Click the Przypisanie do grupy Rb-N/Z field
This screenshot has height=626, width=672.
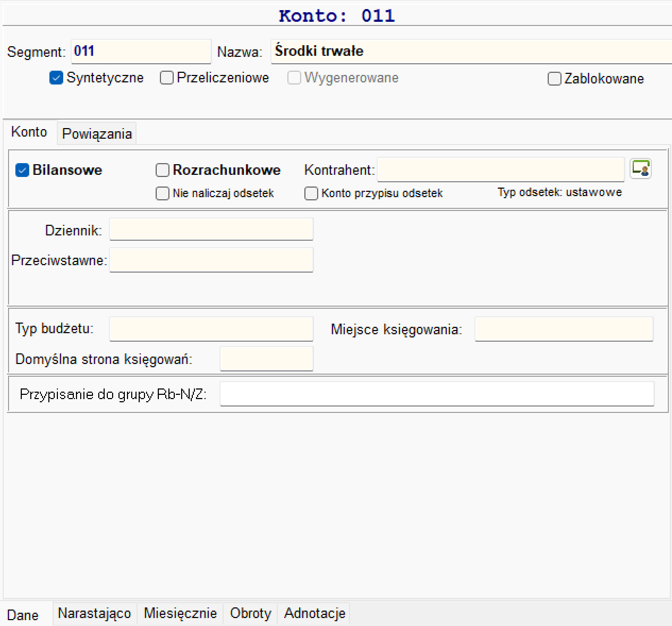click(437, 394)
